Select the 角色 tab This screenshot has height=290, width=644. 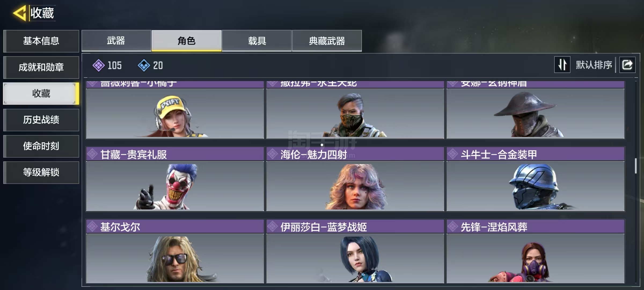pos(186,41)
